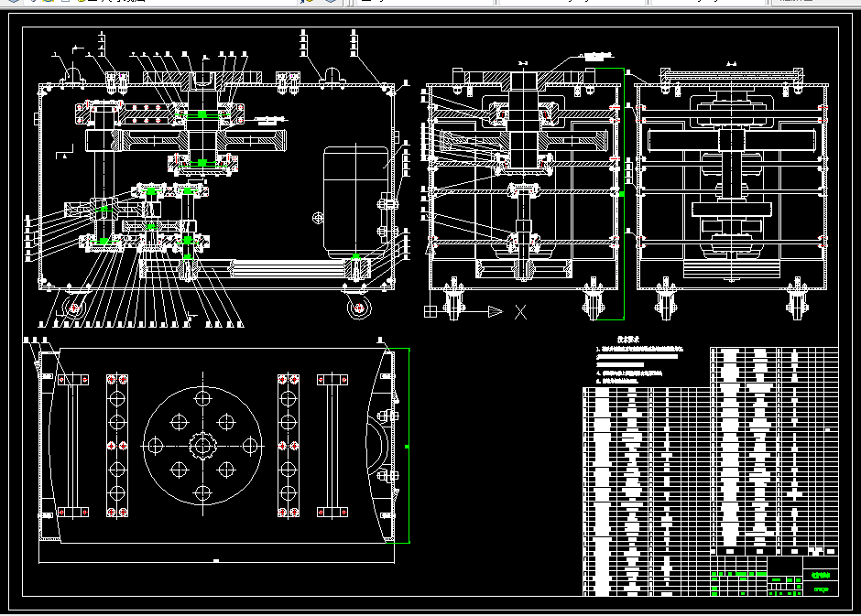Click the "X" axis label of the UCS icon
This screenshot has height=616, width=861.
click(x=520, y=313)
